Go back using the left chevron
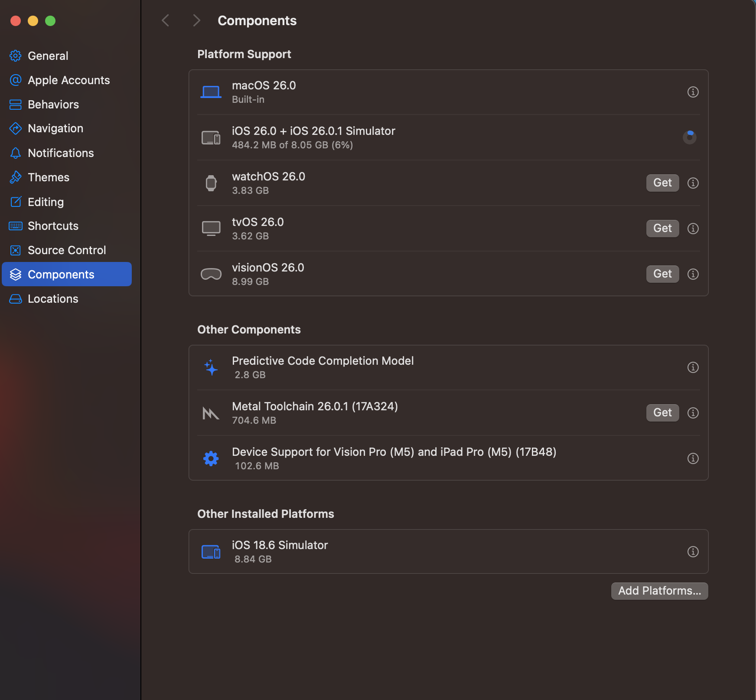This screenshot has height=700, width=756. [166, 20]
